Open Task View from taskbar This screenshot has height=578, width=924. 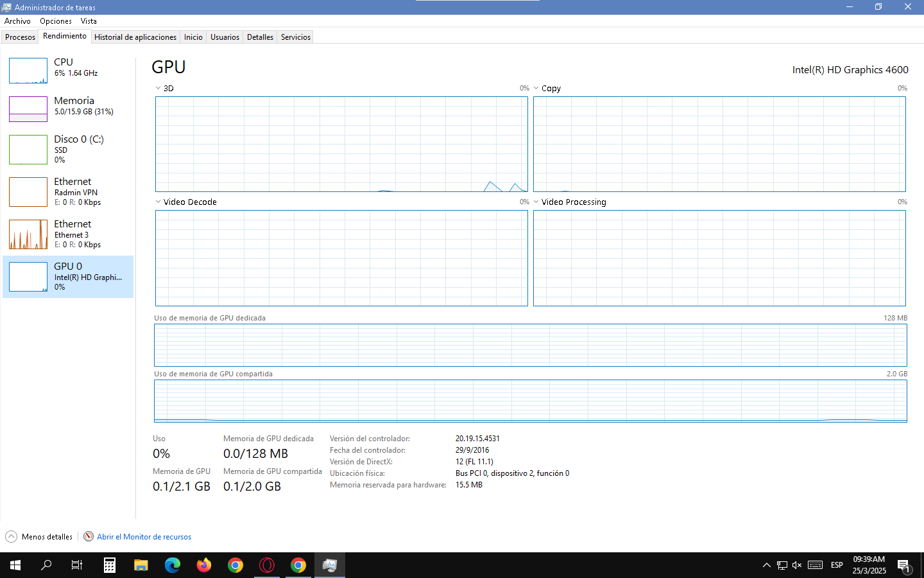77,565
